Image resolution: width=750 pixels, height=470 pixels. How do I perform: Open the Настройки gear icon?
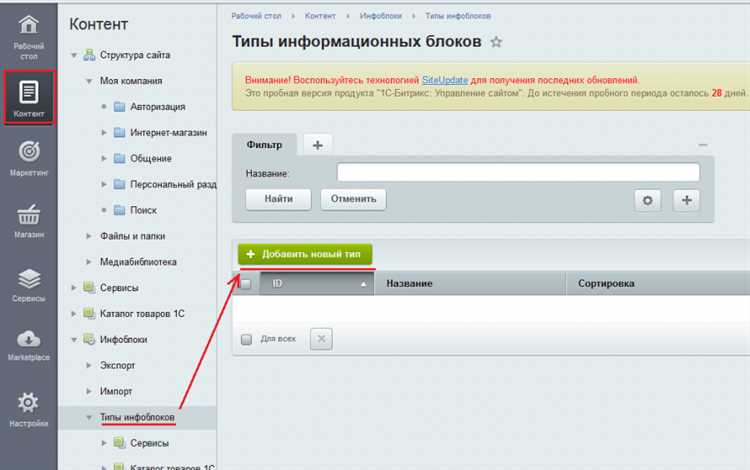(x=29, y=403)
